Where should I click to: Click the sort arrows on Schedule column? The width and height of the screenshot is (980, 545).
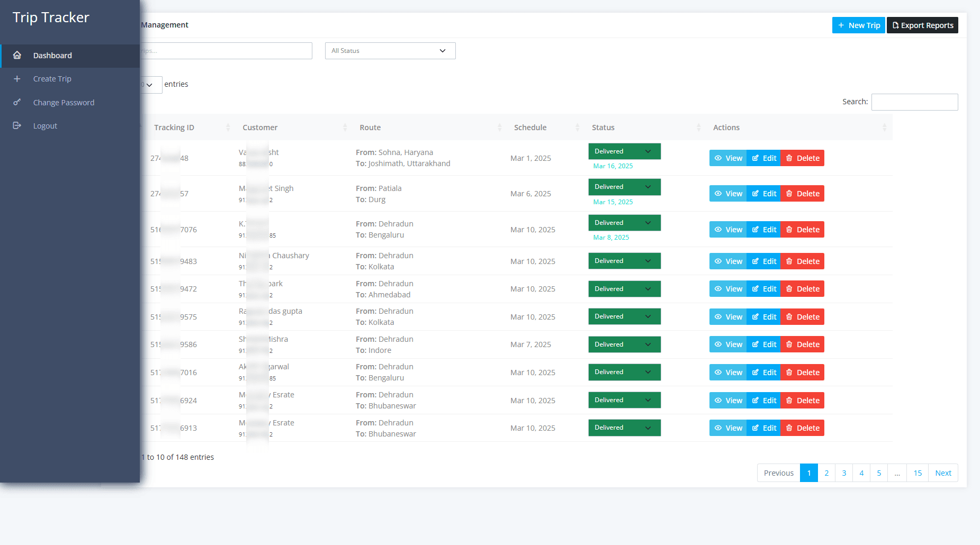577,128
